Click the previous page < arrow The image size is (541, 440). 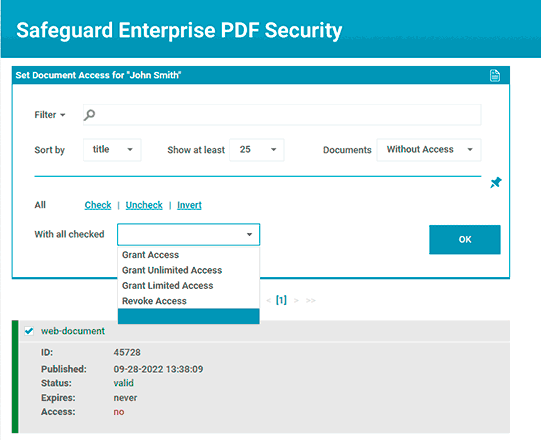[x=268, y=301]
